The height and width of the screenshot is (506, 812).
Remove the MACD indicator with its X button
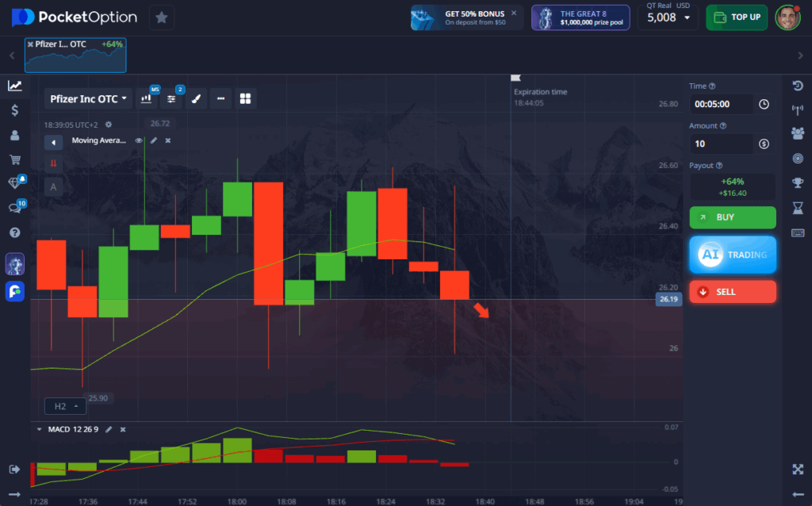(123, 429)
